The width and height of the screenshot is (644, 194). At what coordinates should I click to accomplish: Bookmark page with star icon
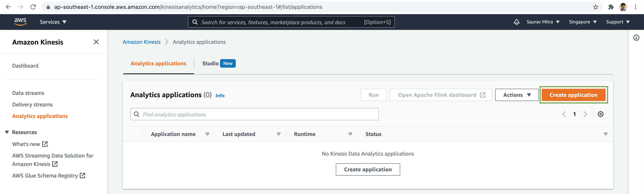(x=596, y=7)
